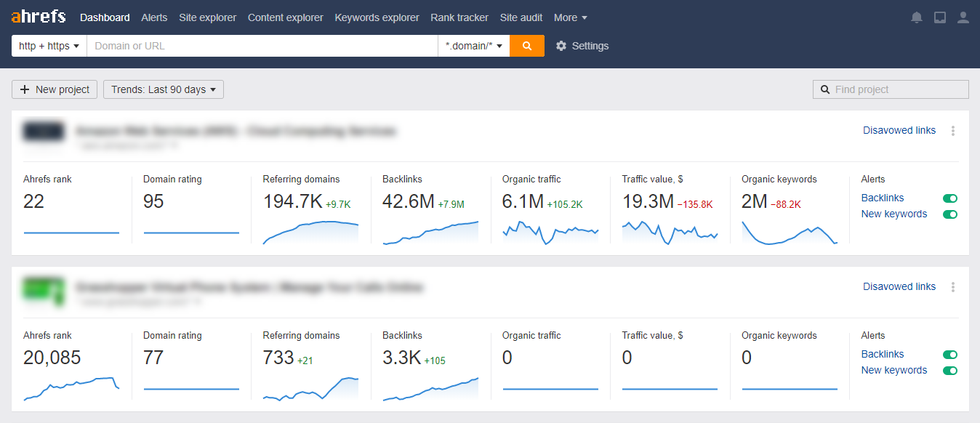
Task: Click Referring domains value 194.7K
Action: 292,202
